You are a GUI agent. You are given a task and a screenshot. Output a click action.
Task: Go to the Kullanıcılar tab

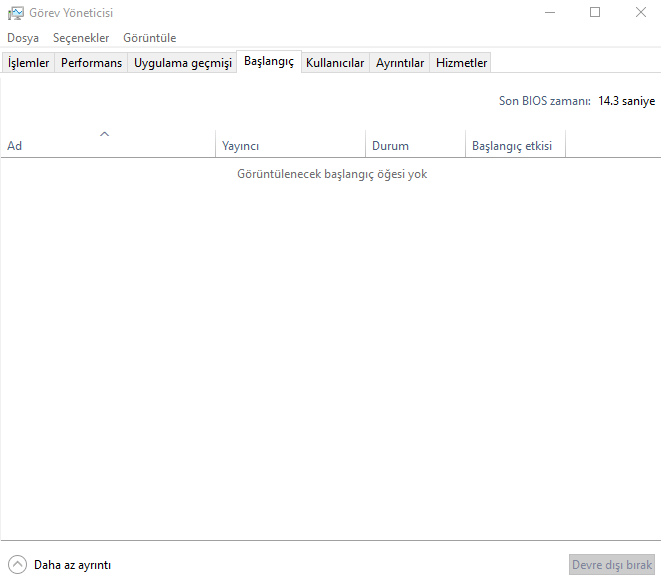[x=335, y=63]
